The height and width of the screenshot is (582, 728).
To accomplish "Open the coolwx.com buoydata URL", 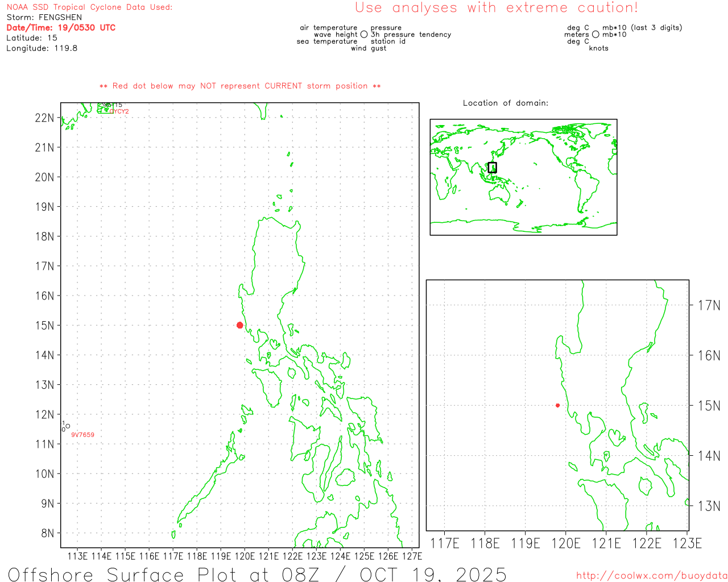I will [x=651, y=576].
